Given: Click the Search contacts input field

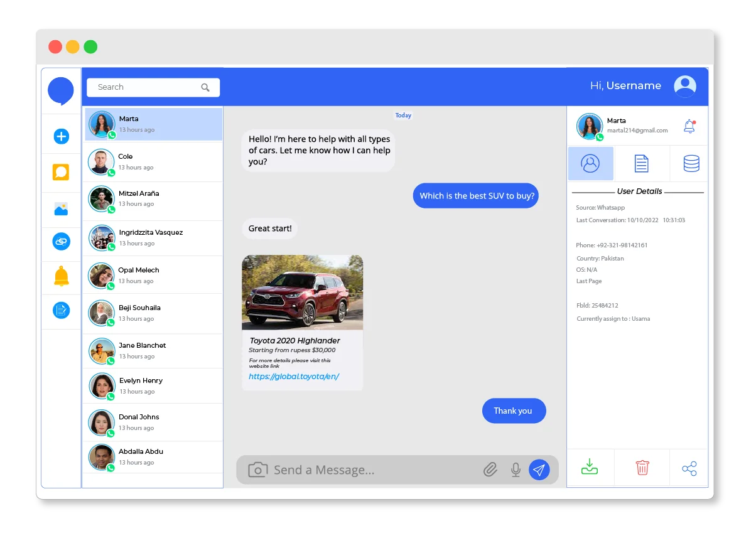Looking at the screenshot, I should coord(148,87).
